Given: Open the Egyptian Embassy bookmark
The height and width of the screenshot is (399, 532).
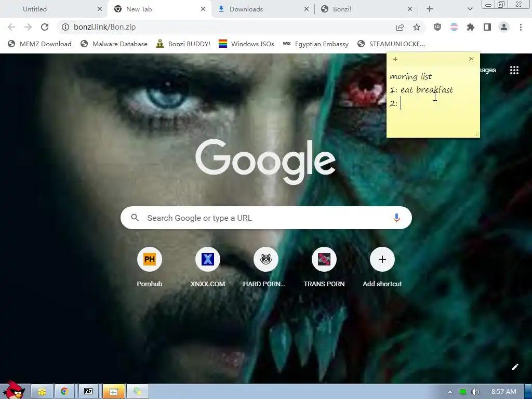Looking at the screenshot, I should point(315,44).
